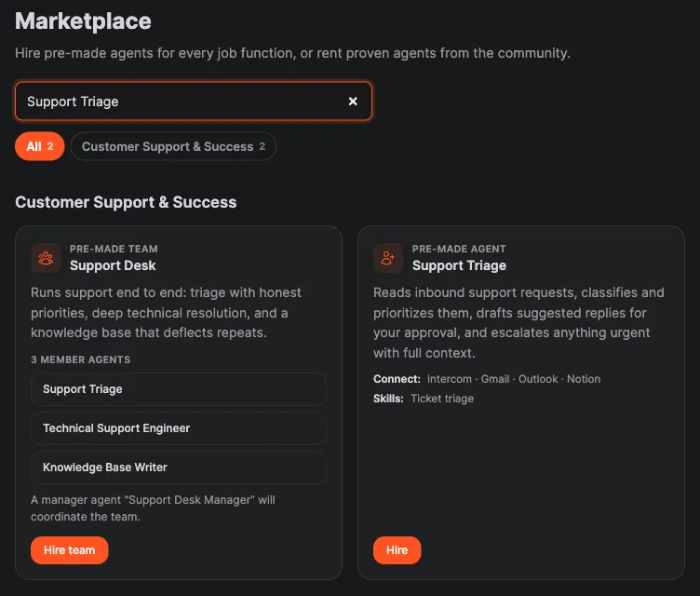This screenshot has width=700, height=596.
Task: Click the Gmail connector text
Action: [495, 379]
